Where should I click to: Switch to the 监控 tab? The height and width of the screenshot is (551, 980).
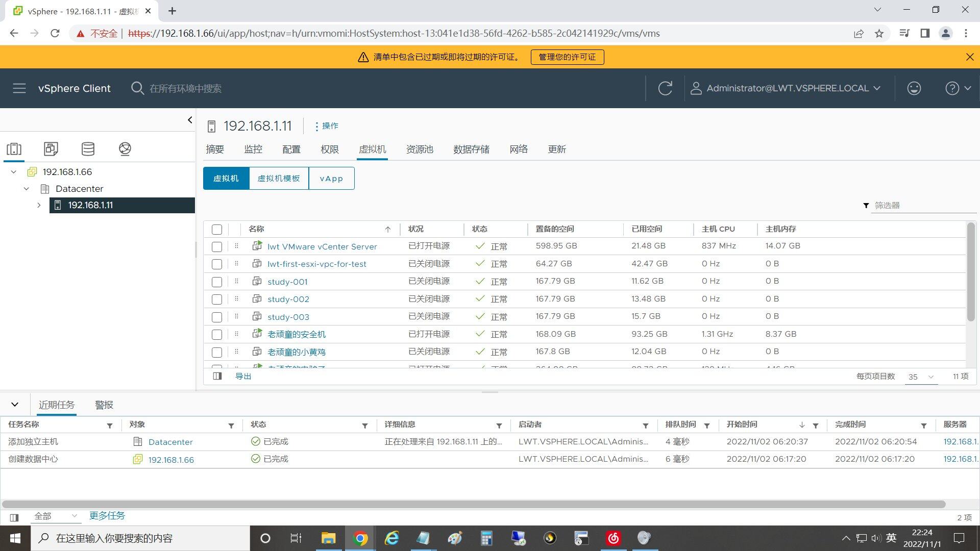coord(253,149)
